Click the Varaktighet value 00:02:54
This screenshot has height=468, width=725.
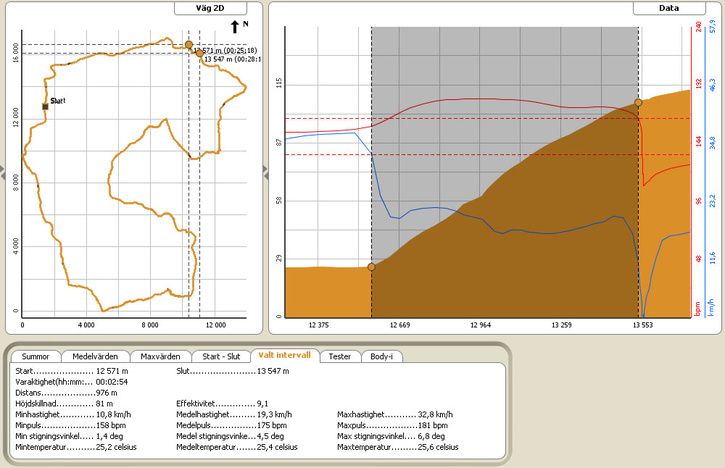(112, 382)
